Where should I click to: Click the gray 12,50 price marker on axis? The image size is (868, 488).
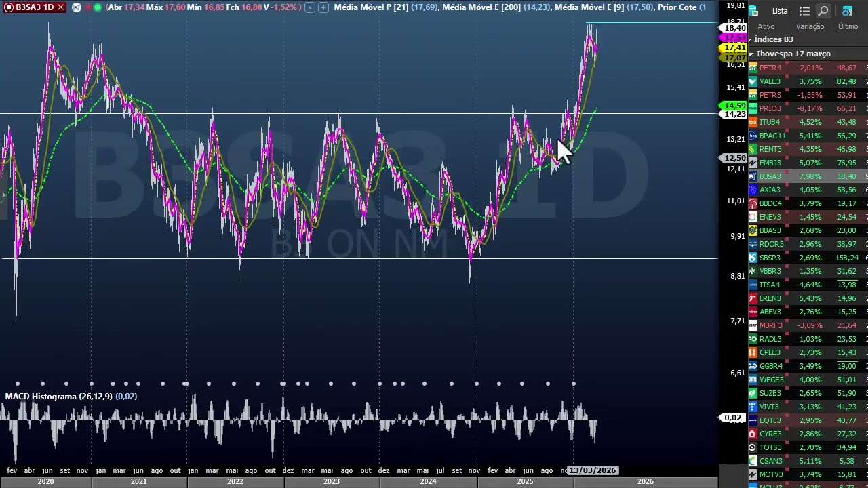(734, 158)
